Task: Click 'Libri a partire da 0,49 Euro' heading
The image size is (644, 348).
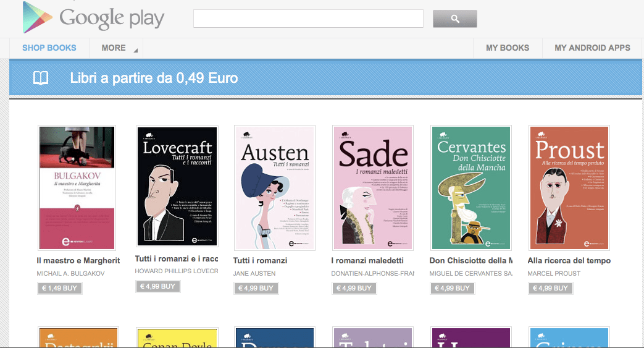Action: [x=154, y=79]
